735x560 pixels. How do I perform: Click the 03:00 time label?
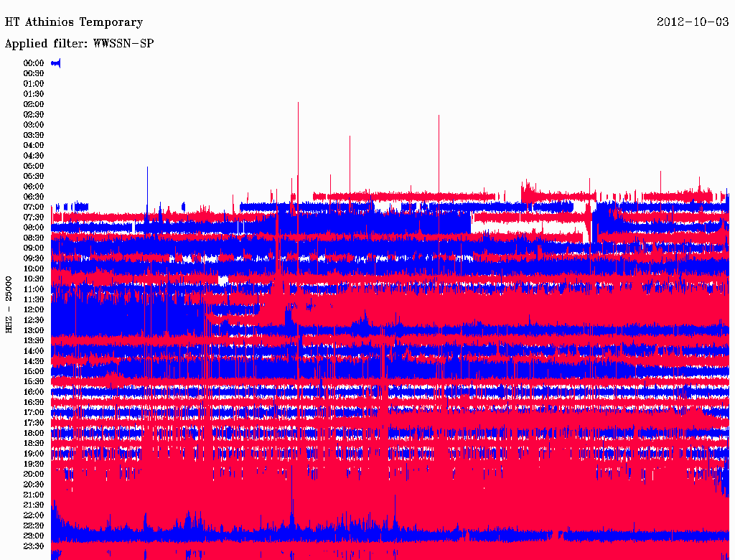(34, 125)
